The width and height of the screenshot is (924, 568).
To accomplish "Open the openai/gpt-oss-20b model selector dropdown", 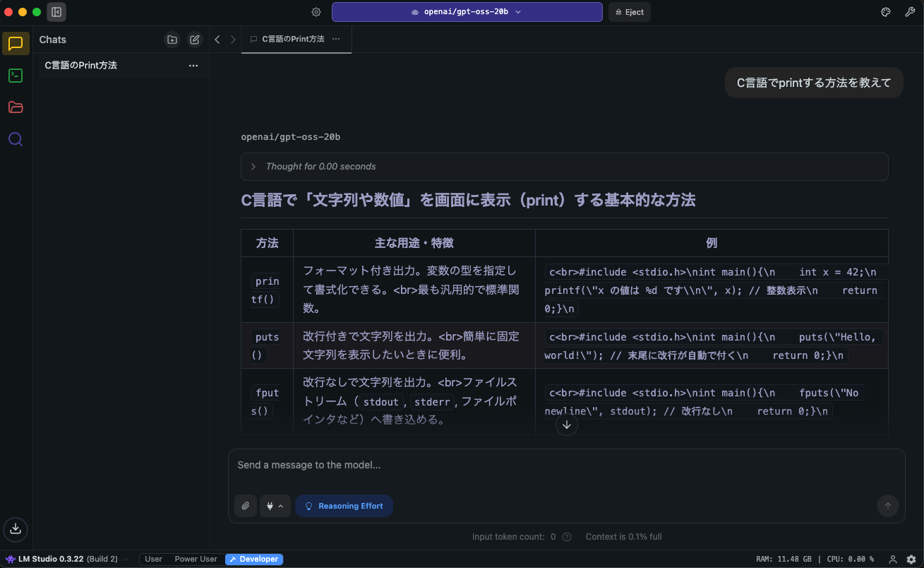I will [x=467, y=12].
